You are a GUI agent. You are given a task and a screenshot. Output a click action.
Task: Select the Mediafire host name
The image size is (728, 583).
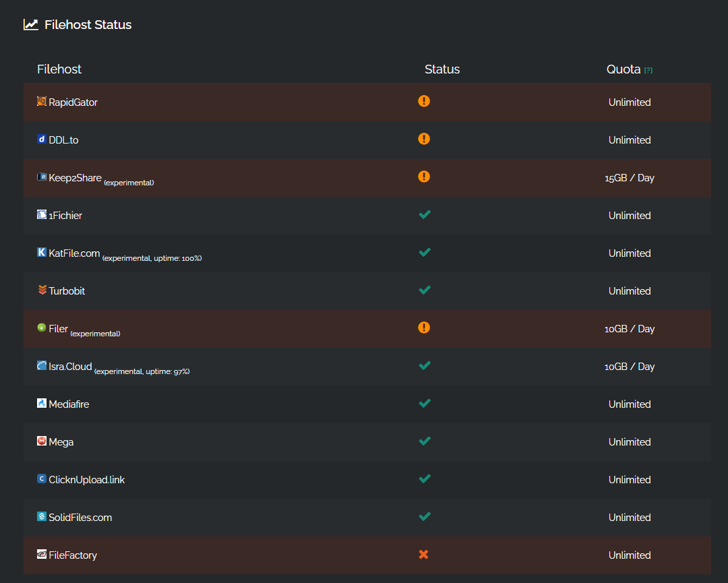click(x=69, y=404)
